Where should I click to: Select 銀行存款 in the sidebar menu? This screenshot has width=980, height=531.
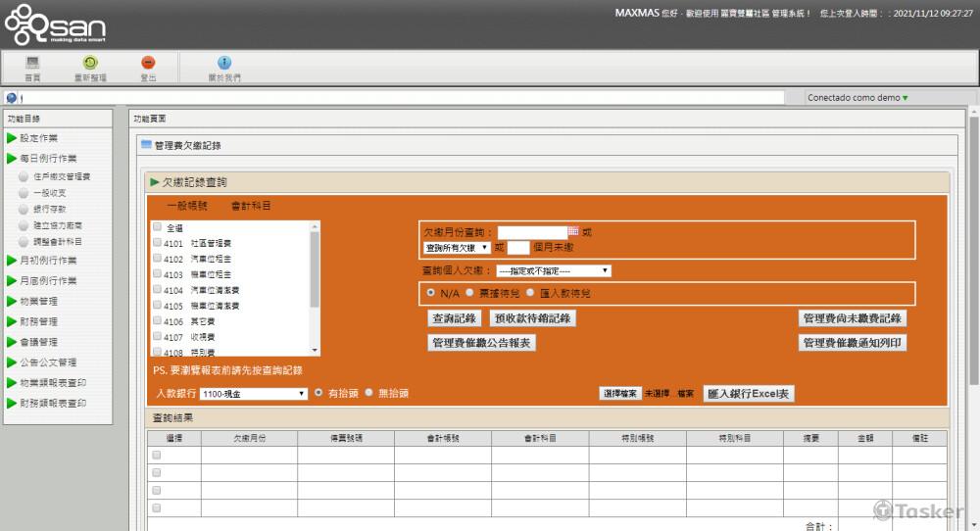click(50, 209)
